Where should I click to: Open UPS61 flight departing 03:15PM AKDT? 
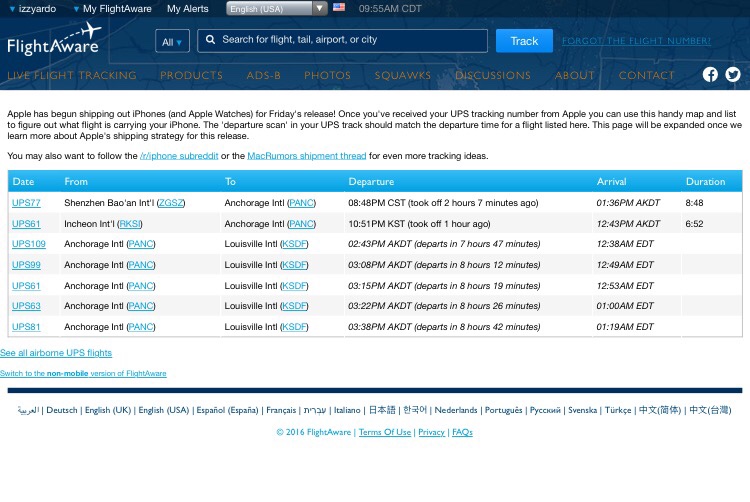[x=26, y=286]
